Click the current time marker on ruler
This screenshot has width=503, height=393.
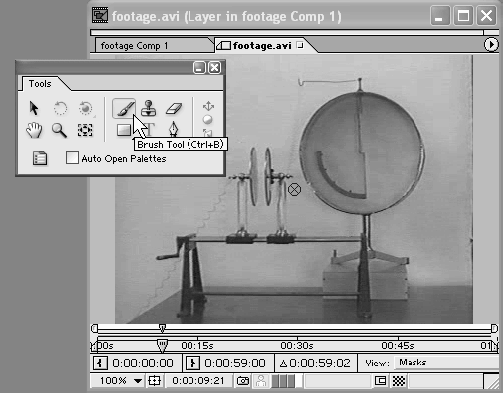click(162, 345)
